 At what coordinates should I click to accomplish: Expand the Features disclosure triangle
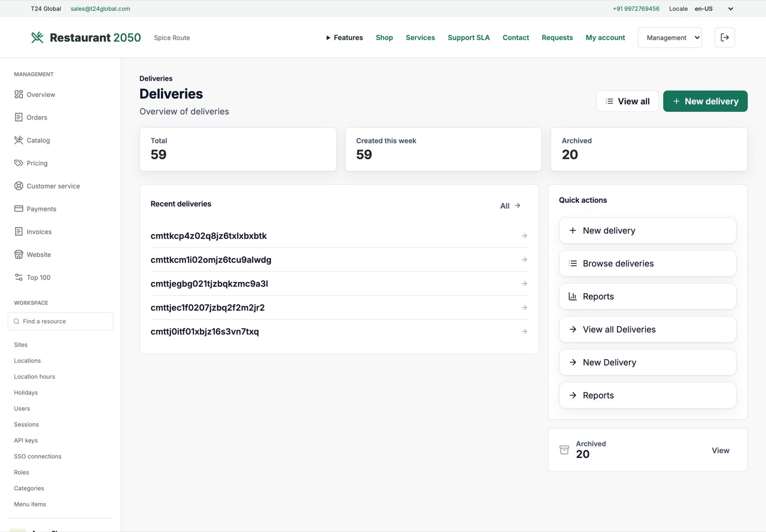(328, 38)
